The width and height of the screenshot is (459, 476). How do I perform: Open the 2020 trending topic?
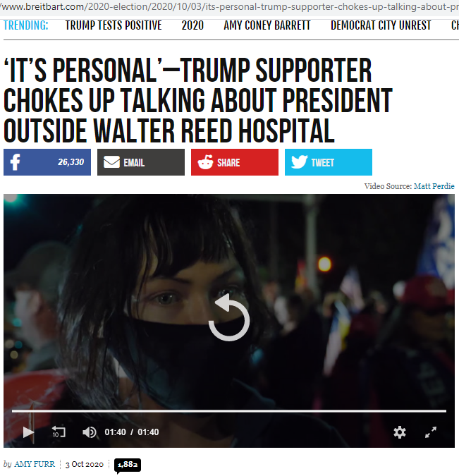(192, 25)
